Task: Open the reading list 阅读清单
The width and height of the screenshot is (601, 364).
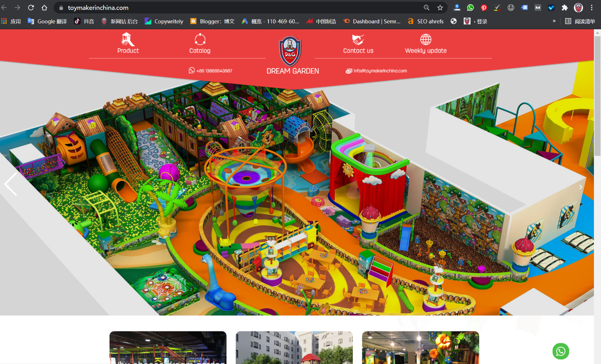Action: point(580,21)
